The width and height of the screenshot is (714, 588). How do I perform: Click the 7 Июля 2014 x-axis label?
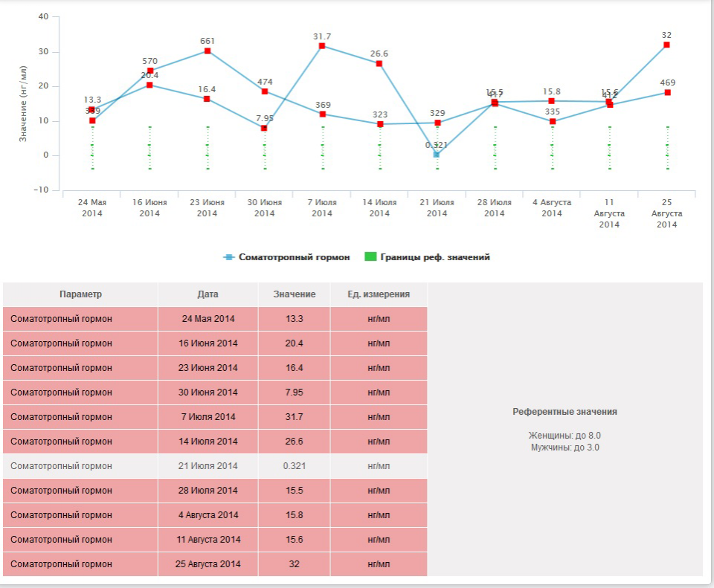click(x=322, y=208)
